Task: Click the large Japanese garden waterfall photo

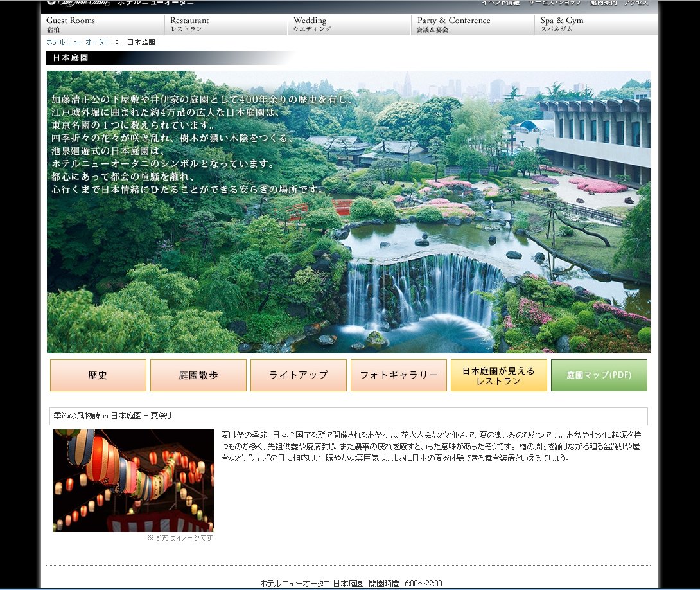Action: pyautogui.click(x=349, y=212)
